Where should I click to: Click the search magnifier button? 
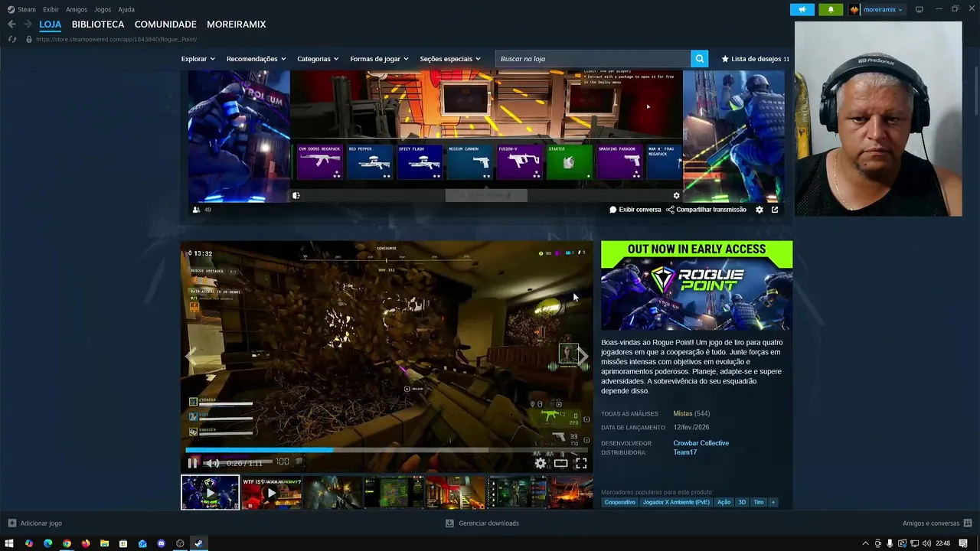pyautogui.click(x=699, y=59)
